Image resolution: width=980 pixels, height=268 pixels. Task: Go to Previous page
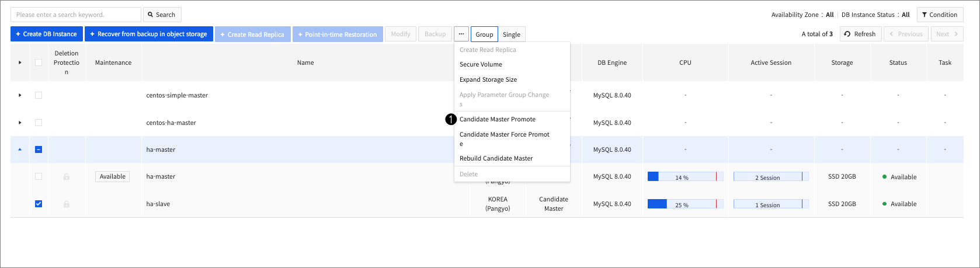coord(906,34)
